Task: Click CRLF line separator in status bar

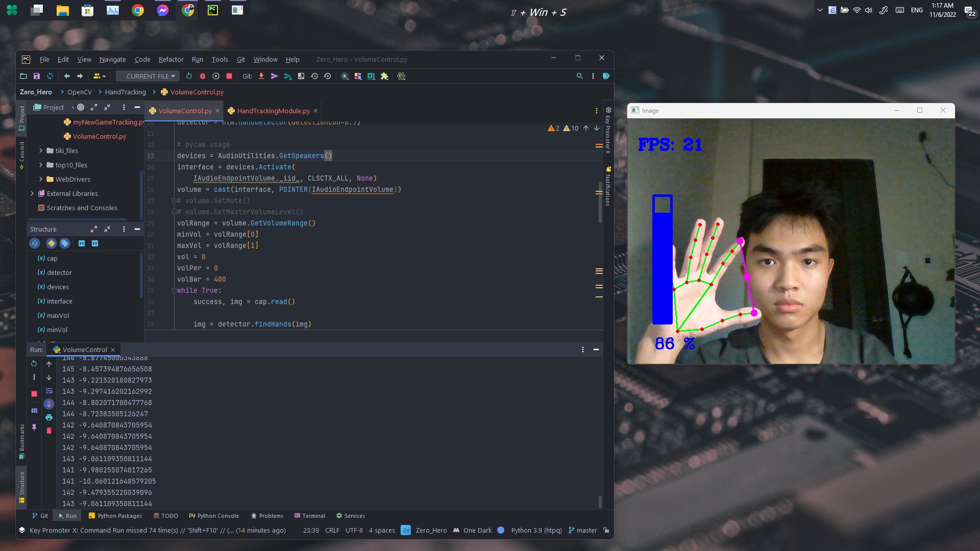Action: coord(332,530)
